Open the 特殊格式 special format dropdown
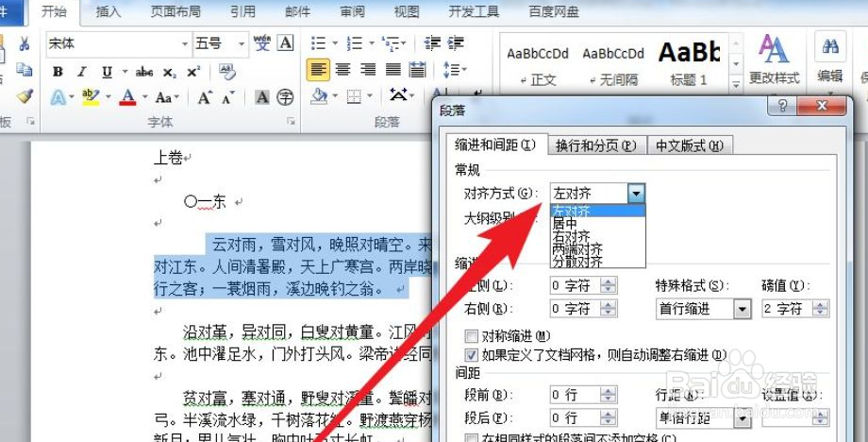 tap(743, 309)
